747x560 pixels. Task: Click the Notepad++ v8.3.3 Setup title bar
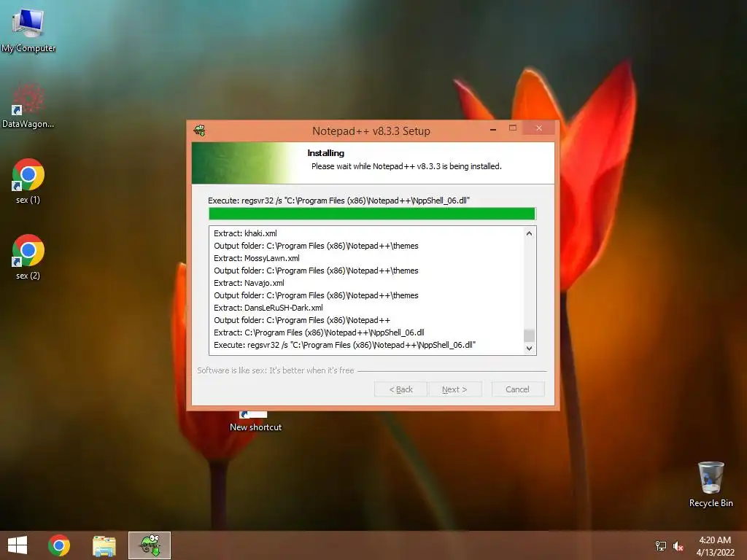tap(371, 131)
